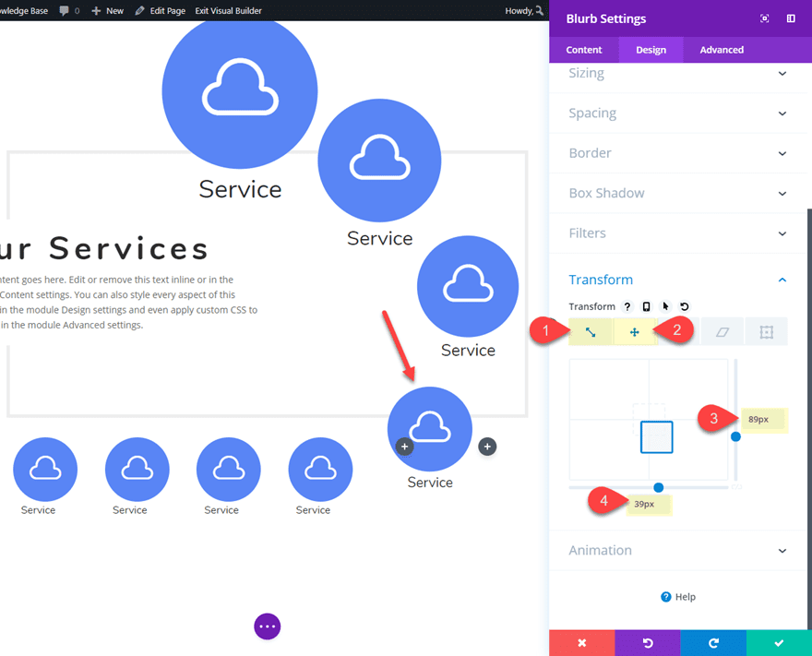812x656 pixels.
Task: Discard changes with the red X button
Action: [x=581, y=643]
